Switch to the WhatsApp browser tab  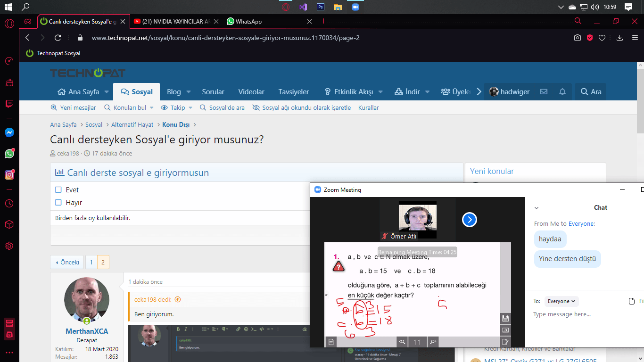click(x=269, y=21)
